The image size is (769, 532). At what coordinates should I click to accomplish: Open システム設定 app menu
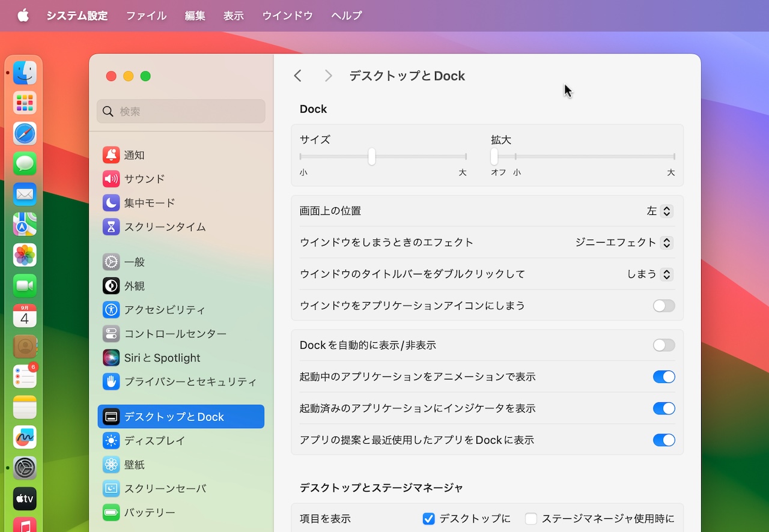coord(77,16)
